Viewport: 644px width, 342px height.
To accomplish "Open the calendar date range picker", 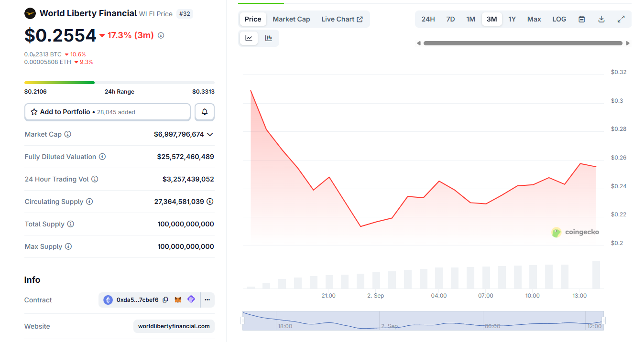I will coord(581,19).
